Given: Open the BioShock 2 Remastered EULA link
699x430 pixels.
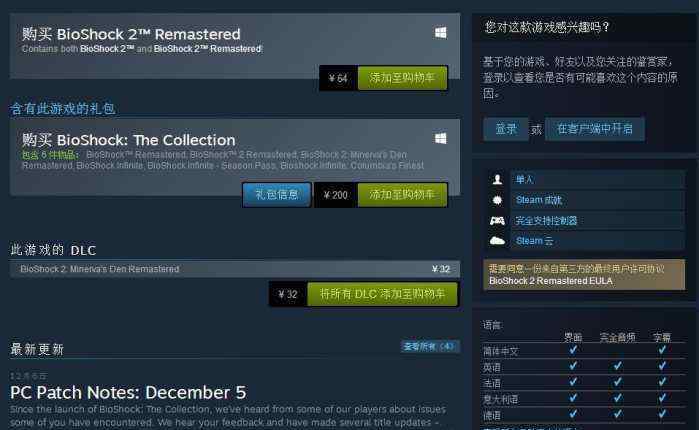Looking at the screenshot, I should 551,281.
